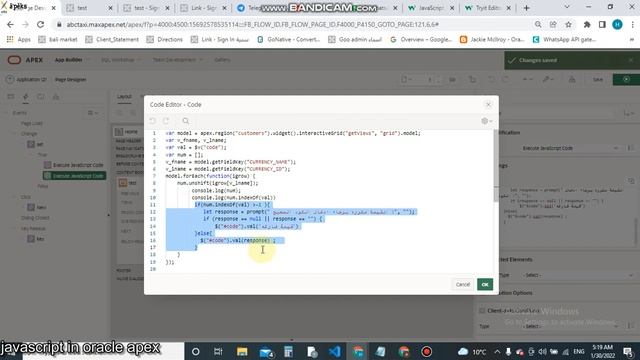Close the Code Editor dialog
Image resolution: width=640 pixels, height=360 pixels.
(488, 104)
